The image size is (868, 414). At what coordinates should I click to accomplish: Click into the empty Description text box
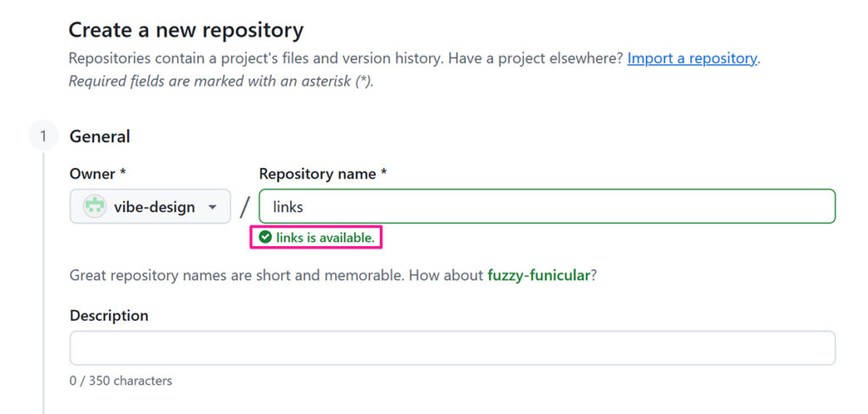[452, 348]
